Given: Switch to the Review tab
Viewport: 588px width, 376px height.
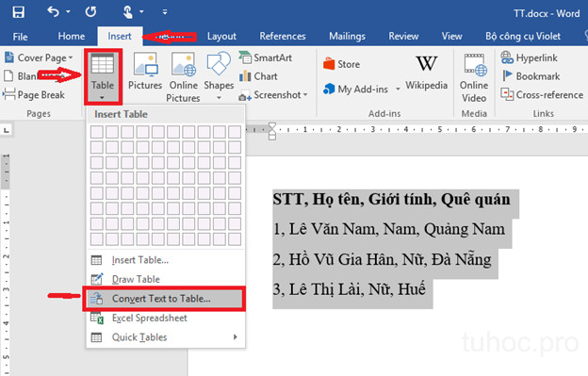Looking at the screenshot, I should coord(403,37).
